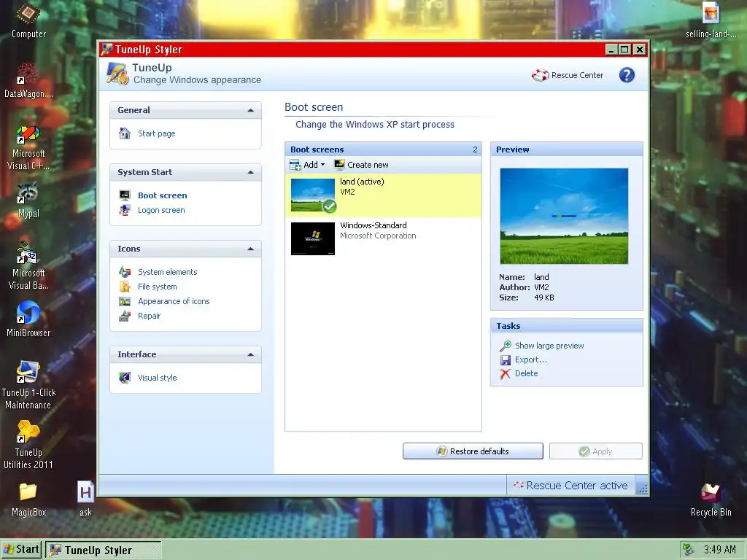Click the Boot screen monitor icon
Viewport: 747px width, 560px height.
tap(125, 195)
